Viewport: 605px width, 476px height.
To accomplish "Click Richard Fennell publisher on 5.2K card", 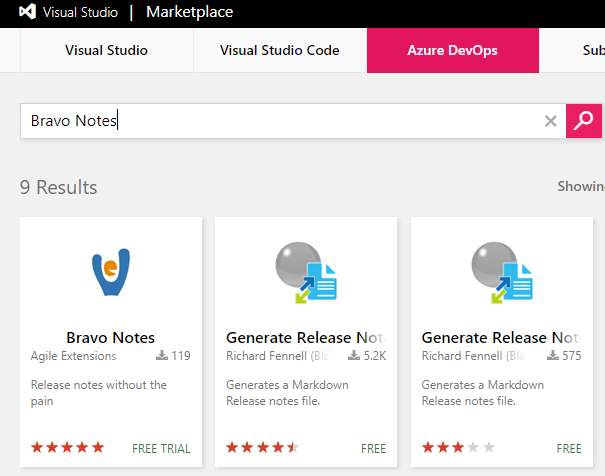I will tap(278, 356).
